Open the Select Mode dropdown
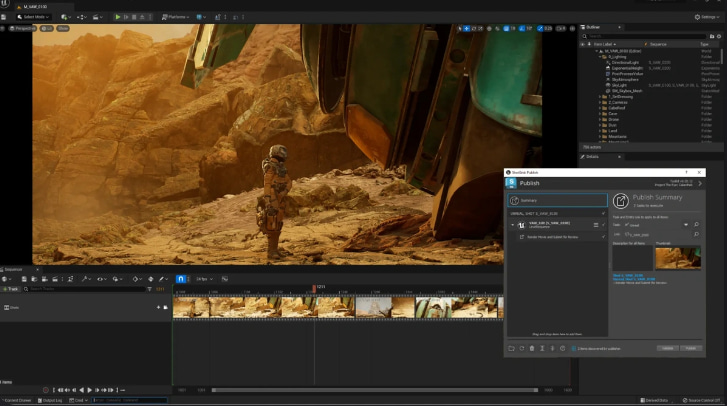This screenshot has width=727, height=406. (x=32, y=17)
